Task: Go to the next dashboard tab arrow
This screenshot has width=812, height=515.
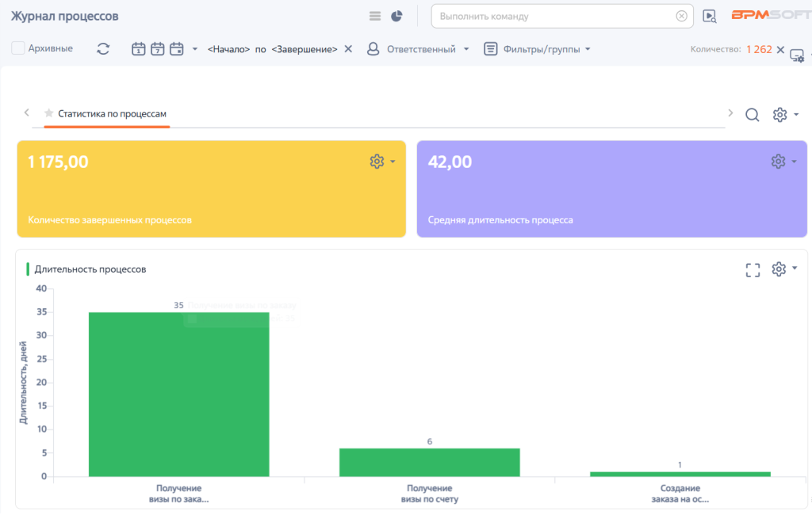Action: [x=730, y=113]
